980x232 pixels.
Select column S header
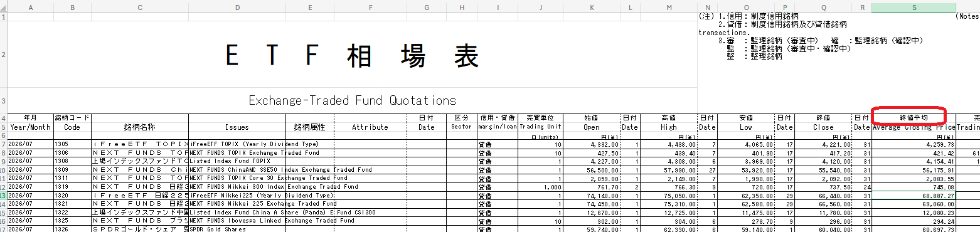tap(914, 7)
